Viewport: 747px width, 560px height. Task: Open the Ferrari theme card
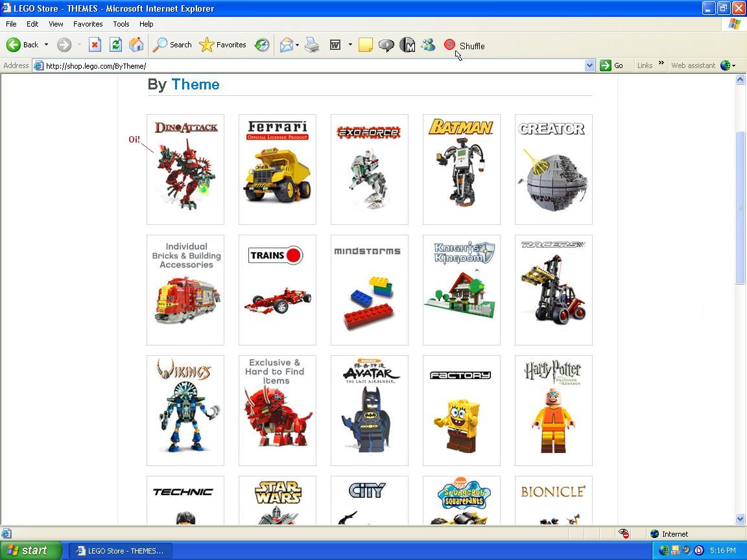coord(278,169)
